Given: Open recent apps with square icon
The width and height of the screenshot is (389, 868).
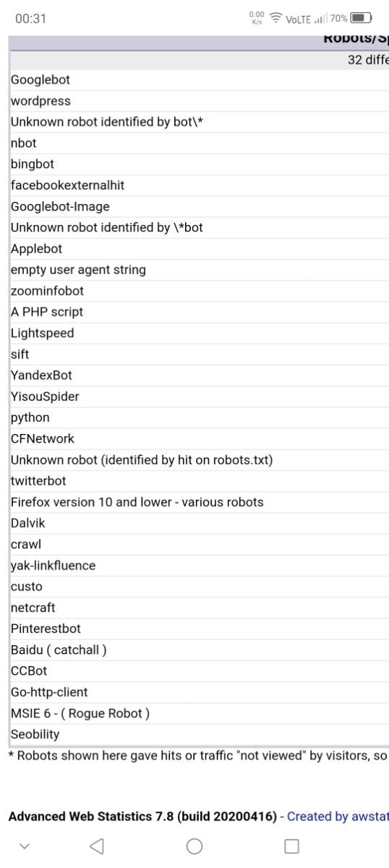Looking at the screenshot, I should (x=291, y=846).
